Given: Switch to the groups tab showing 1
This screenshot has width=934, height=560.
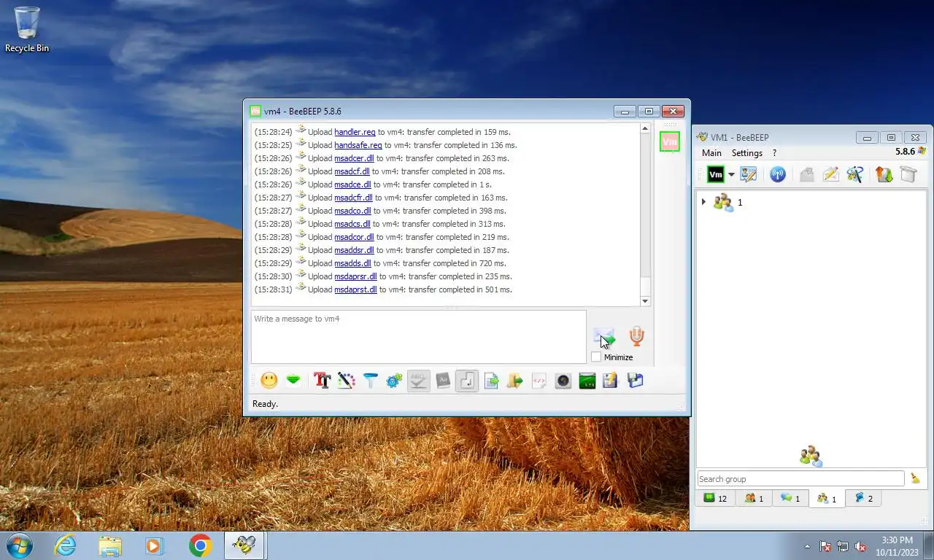Looking at the screenshot, I should tap(827, 499).
